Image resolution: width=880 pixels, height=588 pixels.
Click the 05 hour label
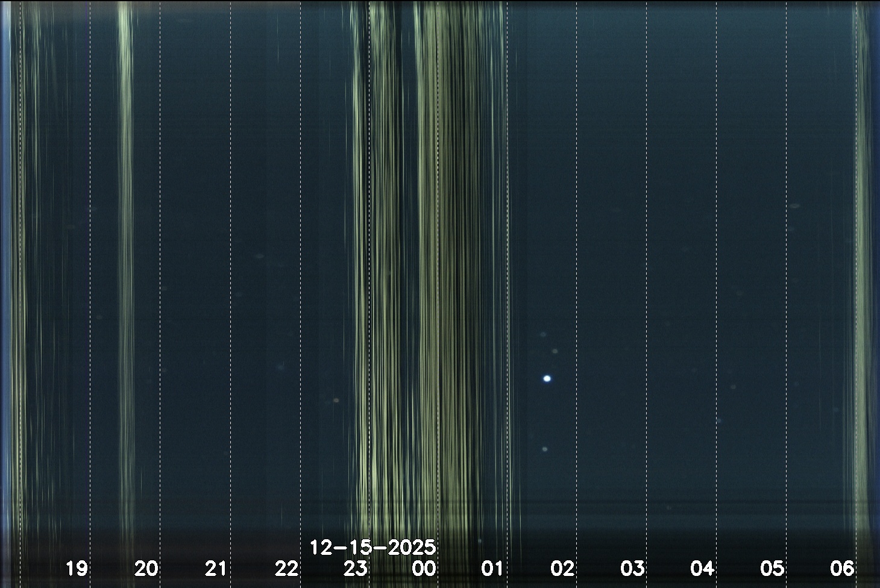(x=772, y=568)
